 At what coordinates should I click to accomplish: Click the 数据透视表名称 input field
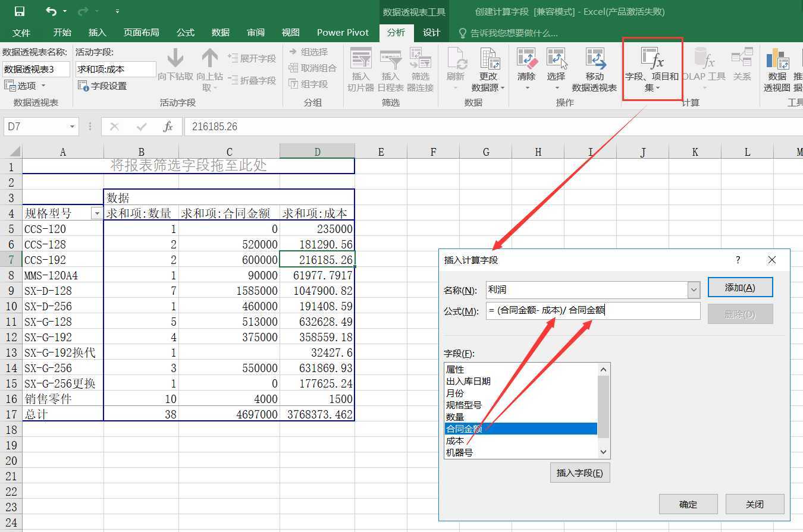point(36,69)
